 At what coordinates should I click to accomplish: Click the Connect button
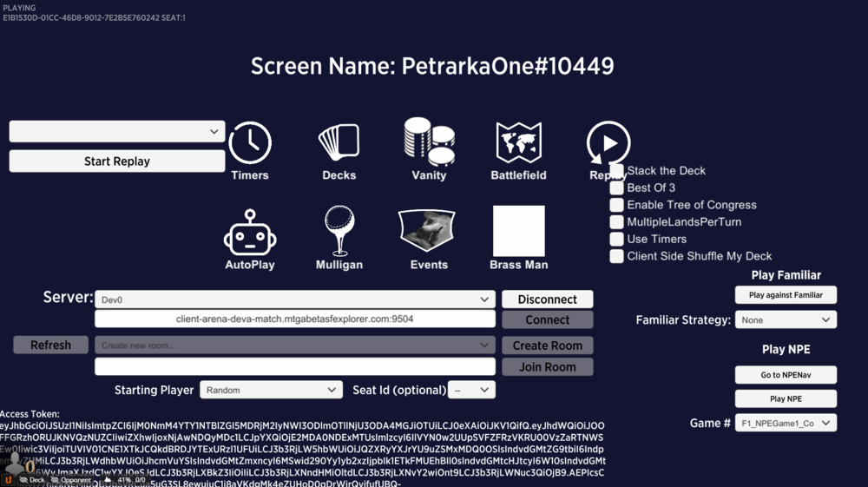tap(547, 319)
